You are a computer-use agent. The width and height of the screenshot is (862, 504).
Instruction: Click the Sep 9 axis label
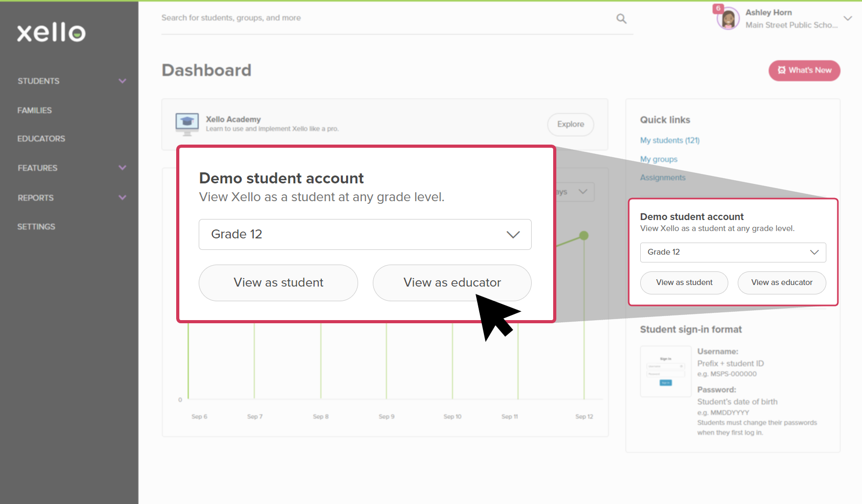pyautogui.click(x=386, y=417)
